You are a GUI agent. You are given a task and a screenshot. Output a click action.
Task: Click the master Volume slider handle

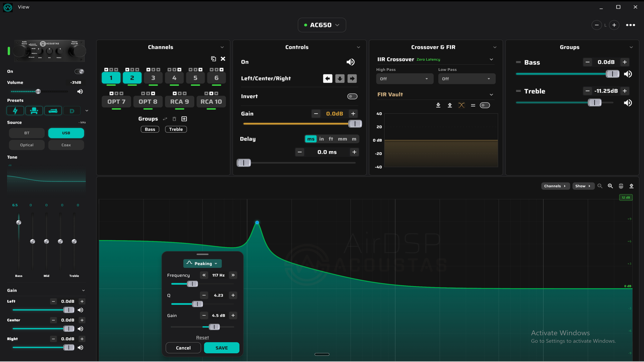[x=38, y=92]
